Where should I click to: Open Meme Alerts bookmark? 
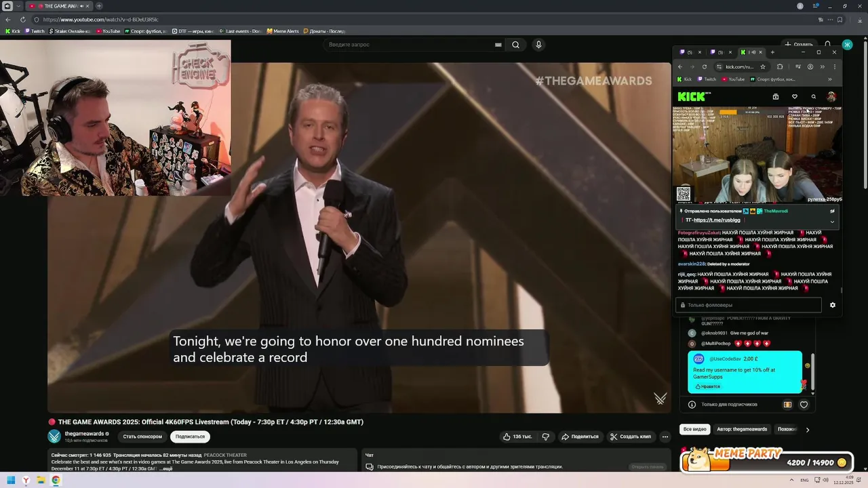coord(283,31)
